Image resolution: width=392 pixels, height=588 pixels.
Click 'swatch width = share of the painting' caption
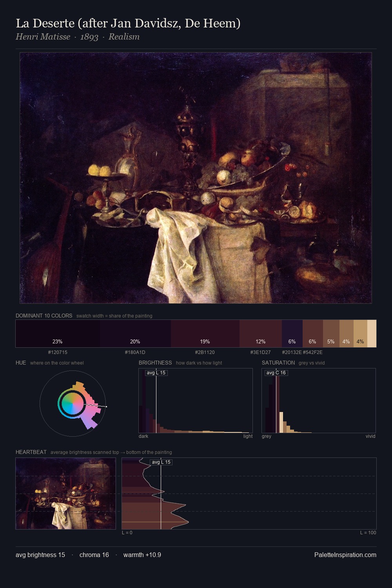(114, 316)
